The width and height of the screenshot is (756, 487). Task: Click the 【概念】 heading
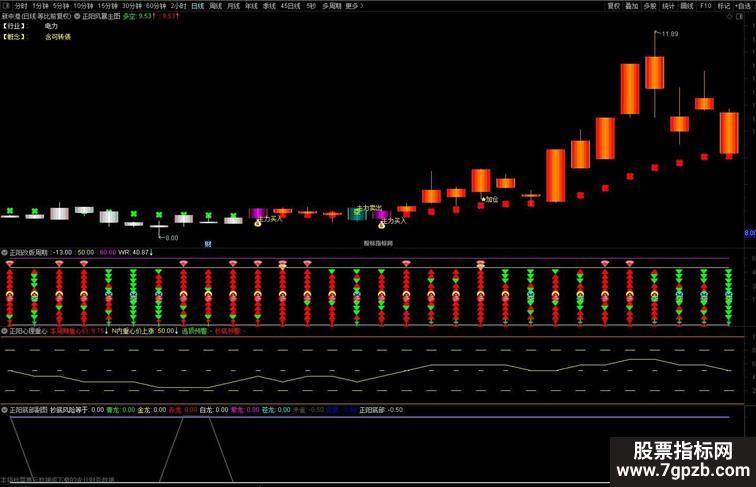[x=14, y=37]
